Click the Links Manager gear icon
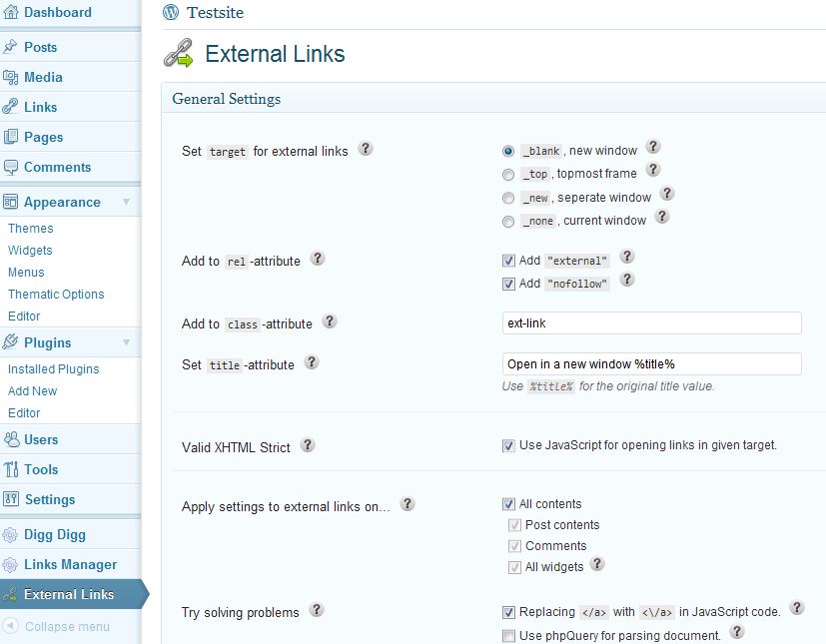Screen dimensions: 826x644 (10, 564)
